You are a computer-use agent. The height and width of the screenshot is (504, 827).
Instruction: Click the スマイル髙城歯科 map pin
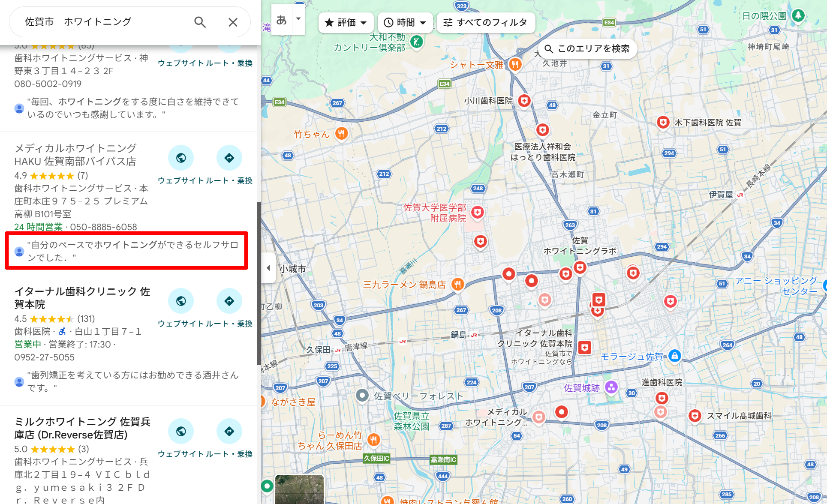(695, 416)
